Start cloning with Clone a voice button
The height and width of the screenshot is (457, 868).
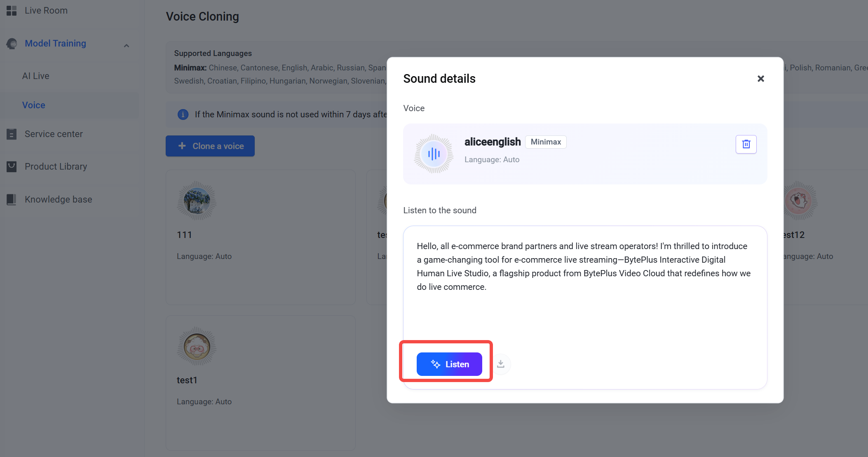[210, 146]
